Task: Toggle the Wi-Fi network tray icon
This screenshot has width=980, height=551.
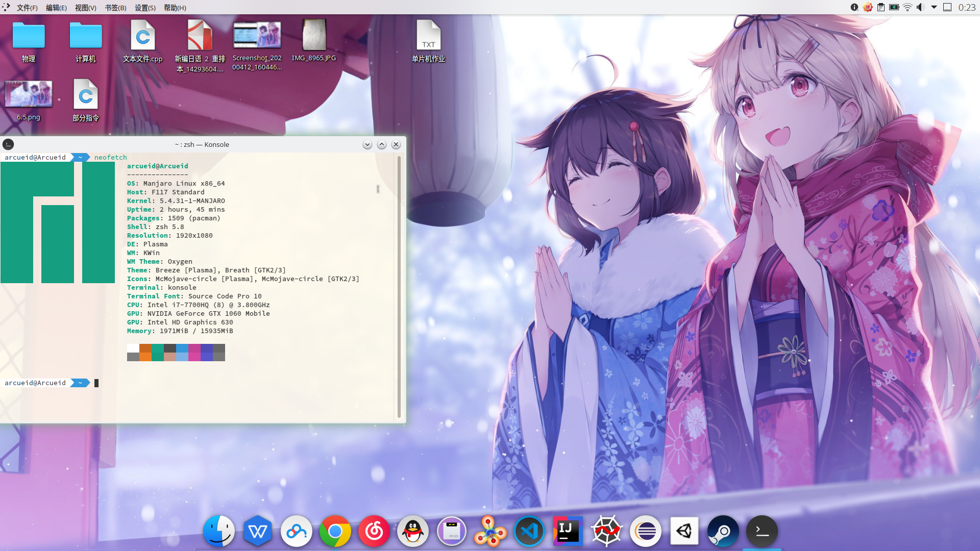Action: click(x=907, y=7)
